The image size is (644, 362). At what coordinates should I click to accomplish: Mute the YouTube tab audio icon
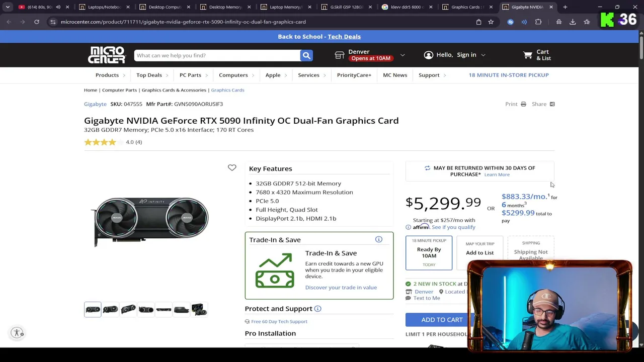(x=58, y=7)
